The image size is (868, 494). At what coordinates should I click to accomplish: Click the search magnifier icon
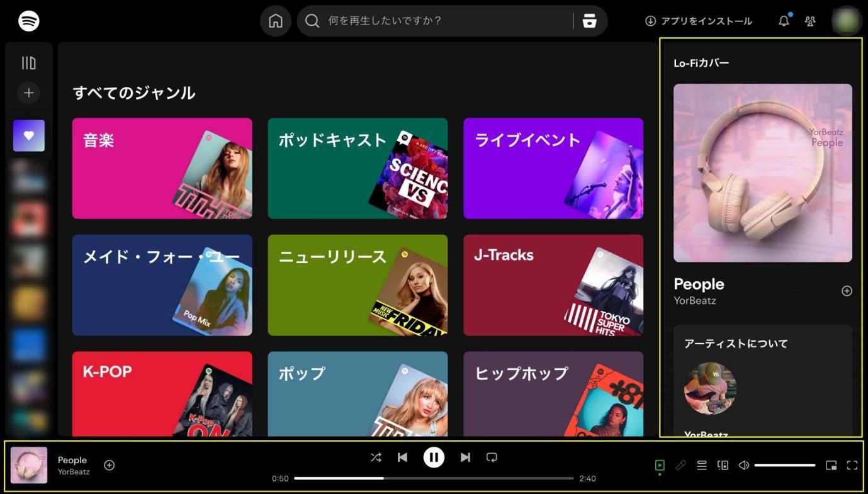coord(312,21)
